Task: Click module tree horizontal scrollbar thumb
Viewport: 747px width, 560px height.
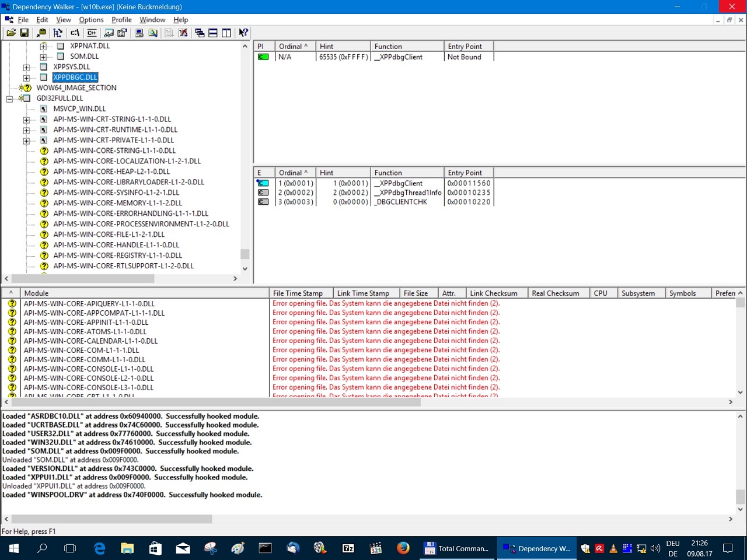Action: 83,279
